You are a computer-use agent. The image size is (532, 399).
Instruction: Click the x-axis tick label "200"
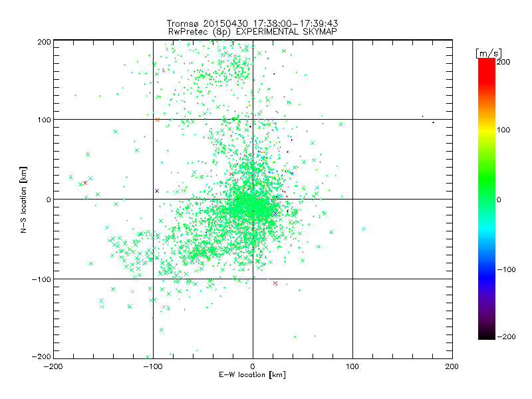[452, 366]
